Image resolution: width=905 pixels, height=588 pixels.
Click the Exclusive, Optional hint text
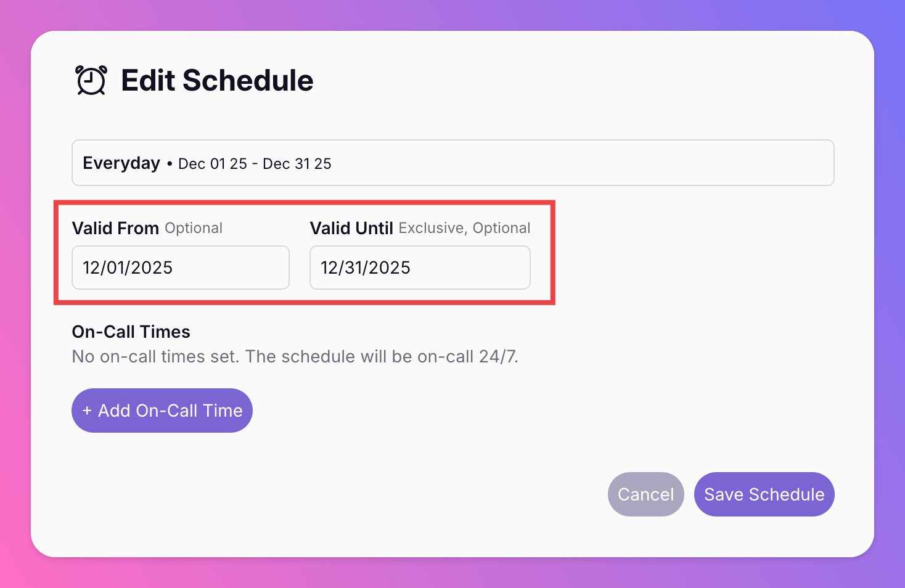464,228
